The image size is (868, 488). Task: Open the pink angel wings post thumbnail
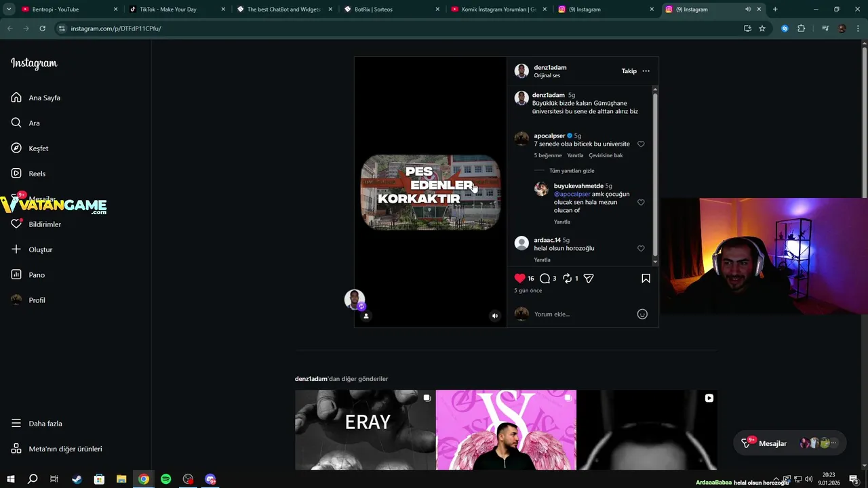[x=506, y=430]
